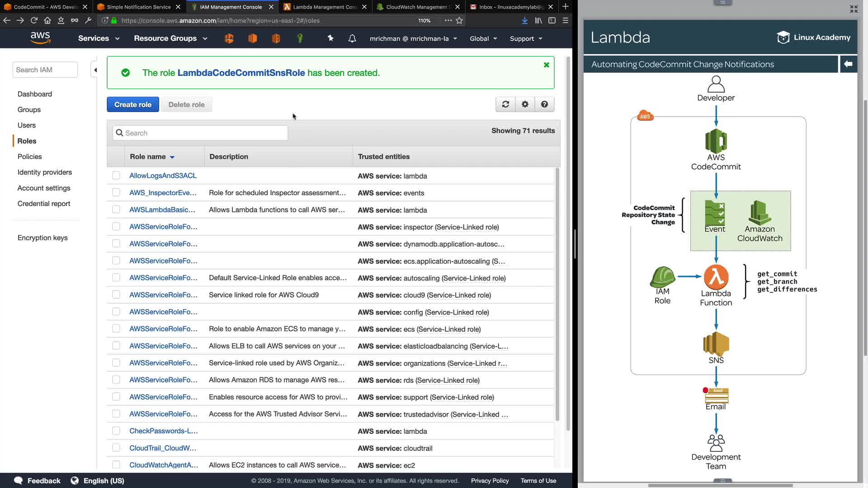The width and height of the screenshot is (868, 488).
Task: Open the AWS notifications bell
Action: [x=352, y=38]
